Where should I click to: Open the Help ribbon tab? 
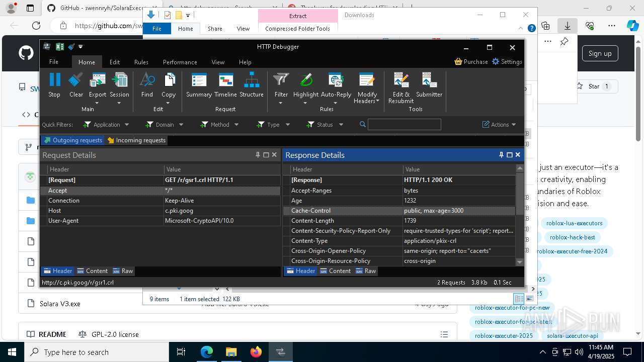245,62
